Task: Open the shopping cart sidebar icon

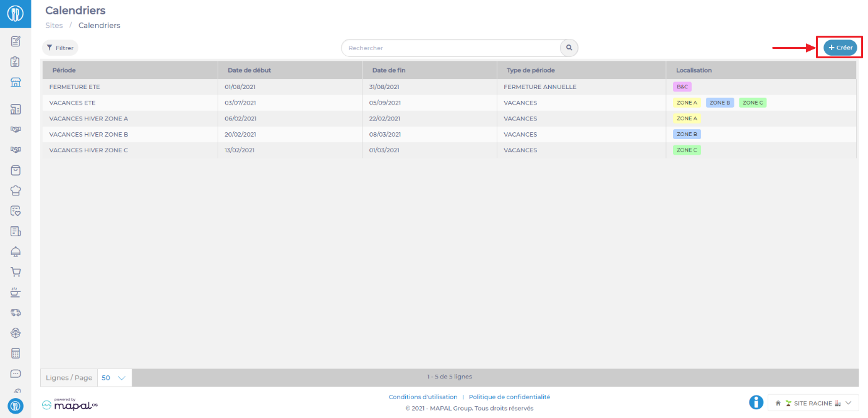Action: (16, 272)
